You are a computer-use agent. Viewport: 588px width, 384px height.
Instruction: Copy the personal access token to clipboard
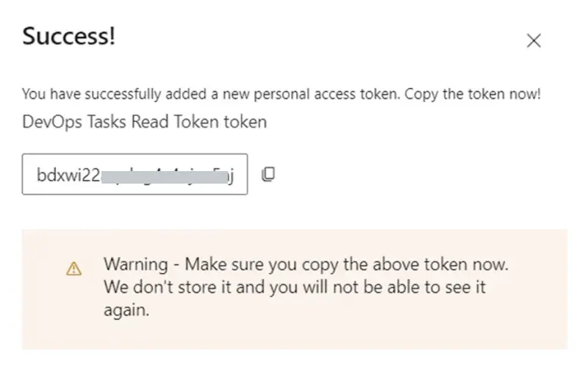point(268,174)
